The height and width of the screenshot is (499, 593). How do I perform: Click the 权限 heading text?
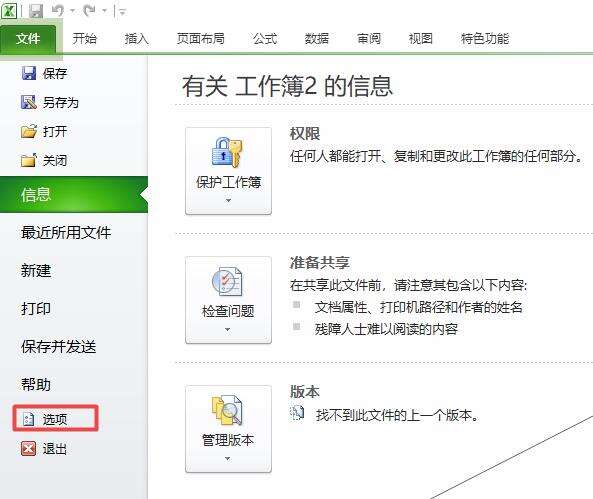[305, 134]
